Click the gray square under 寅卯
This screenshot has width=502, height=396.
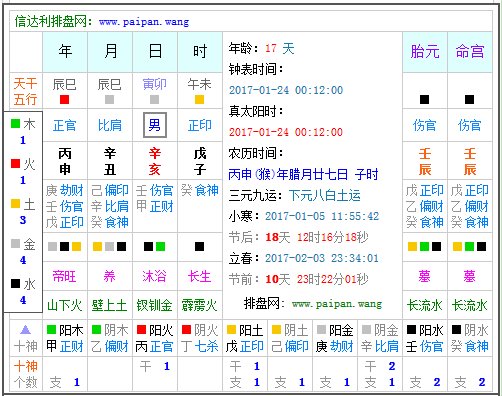pyautogui.click(x=154, y=99)
